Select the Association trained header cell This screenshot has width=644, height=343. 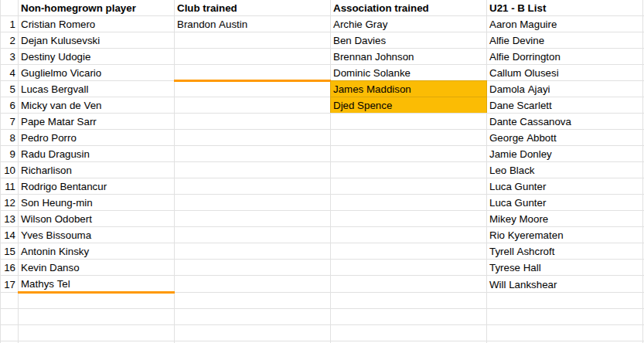point(380,8)
